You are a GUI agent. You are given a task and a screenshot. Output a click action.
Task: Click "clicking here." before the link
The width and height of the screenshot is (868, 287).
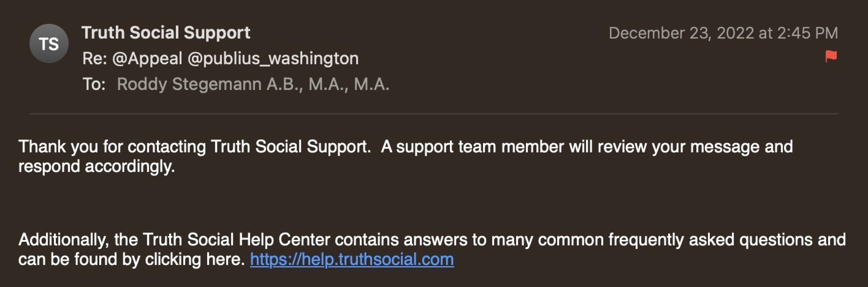[195, 259]
